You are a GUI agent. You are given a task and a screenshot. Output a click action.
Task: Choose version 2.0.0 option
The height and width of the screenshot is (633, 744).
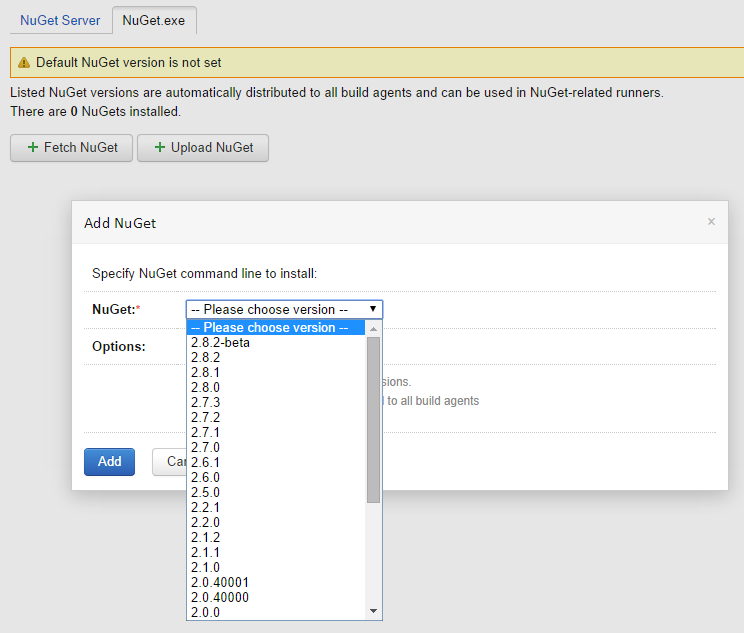click(x=276, y=613)
